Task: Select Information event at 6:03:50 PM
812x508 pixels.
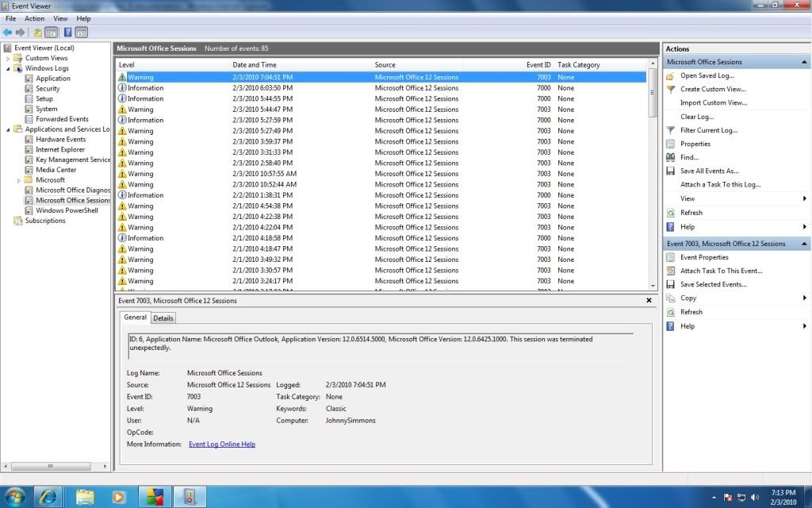Action: [x=381, y=88]
